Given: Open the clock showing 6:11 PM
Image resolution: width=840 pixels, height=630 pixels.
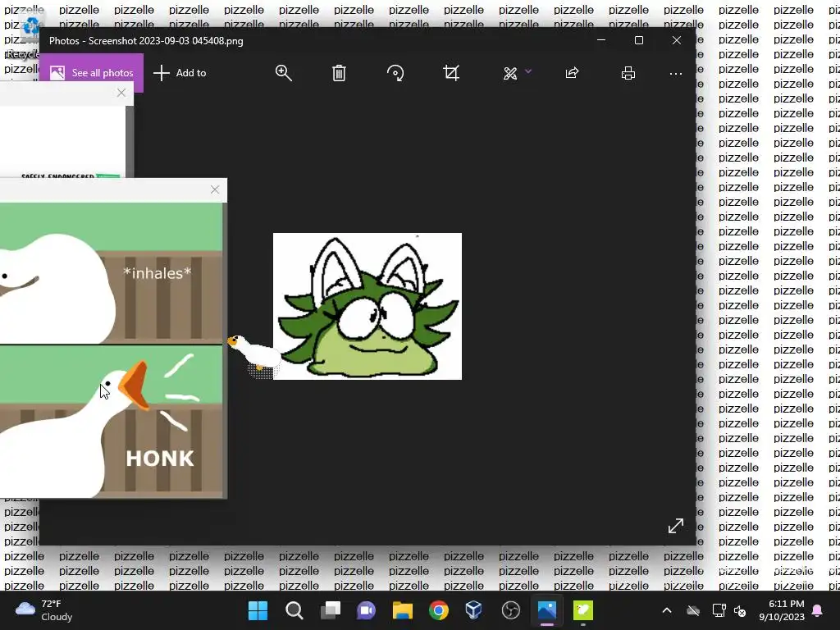Looking at the screenshot, I should click(x=782, y=610).
